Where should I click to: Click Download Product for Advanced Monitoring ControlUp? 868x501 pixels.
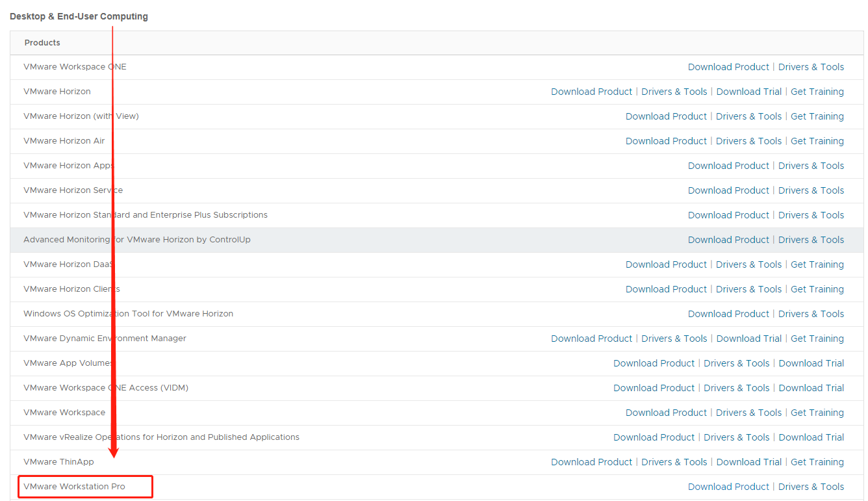click(x=728, y=240)
